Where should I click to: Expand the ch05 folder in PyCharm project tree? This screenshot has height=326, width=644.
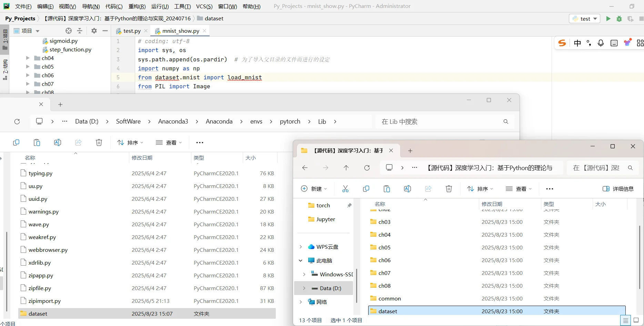(x=28, y=67)
